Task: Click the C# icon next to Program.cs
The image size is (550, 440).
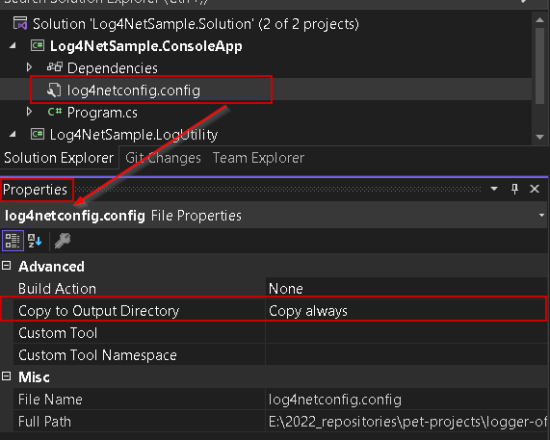Action: click(54, 112)
